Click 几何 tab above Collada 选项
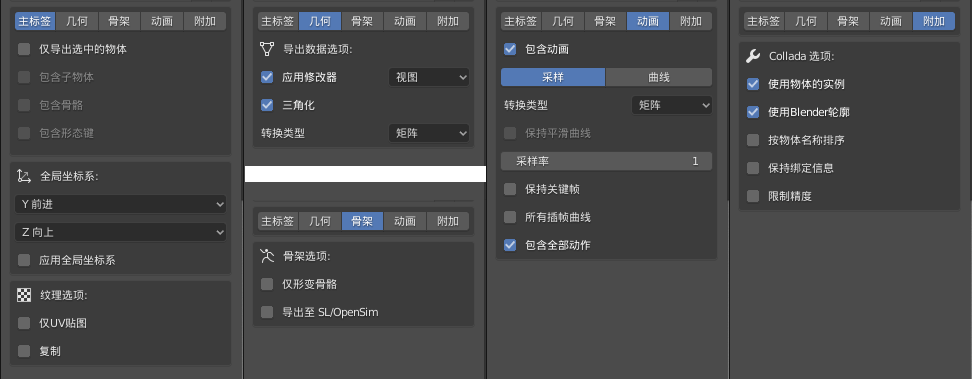The image size is (972, 379). [x=806, y=21]
